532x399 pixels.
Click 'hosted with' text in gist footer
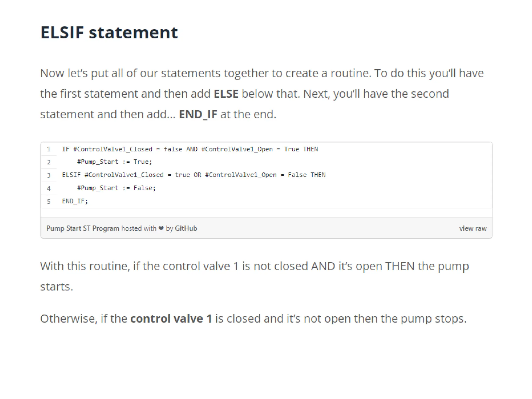pyautogui.click(x=139, y=228)
